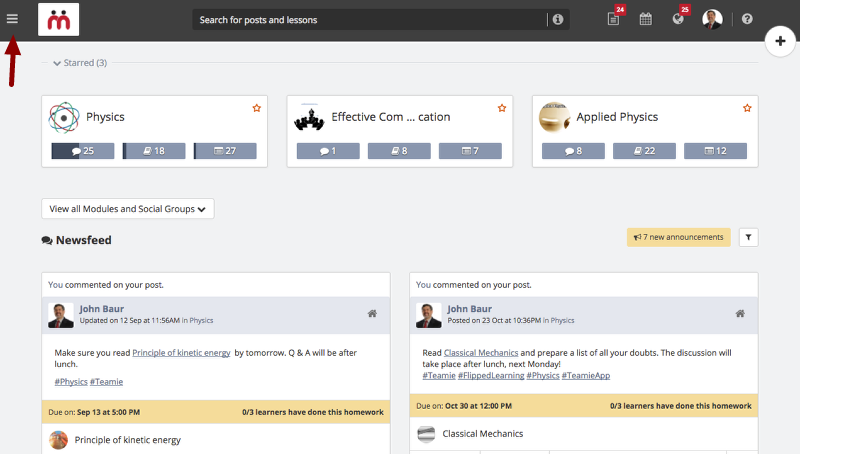The height and width of the screenshot is (454, 847).
Task: Open the help question mark icon
Action: (747, 19)
